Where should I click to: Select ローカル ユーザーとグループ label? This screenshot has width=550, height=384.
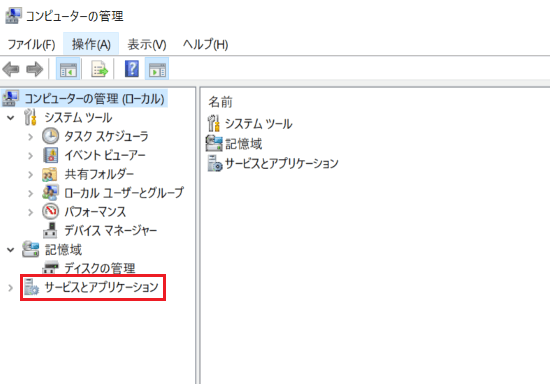click(124, 193)
